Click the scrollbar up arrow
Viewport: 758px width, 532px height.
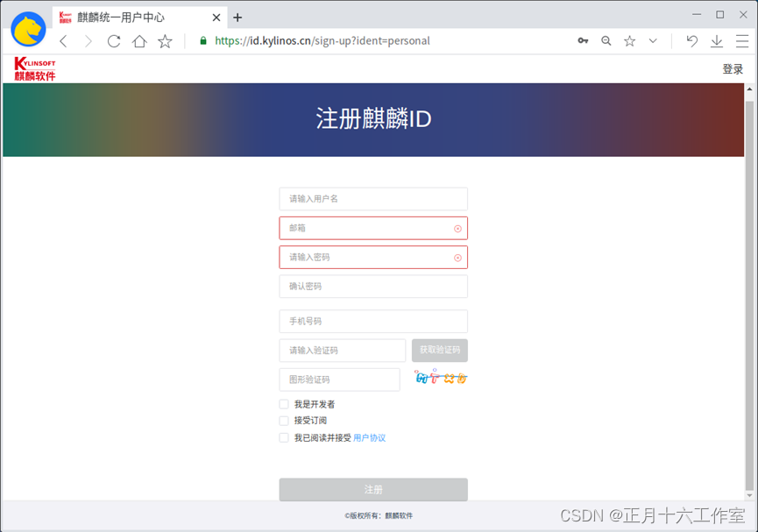pos(749,89)
